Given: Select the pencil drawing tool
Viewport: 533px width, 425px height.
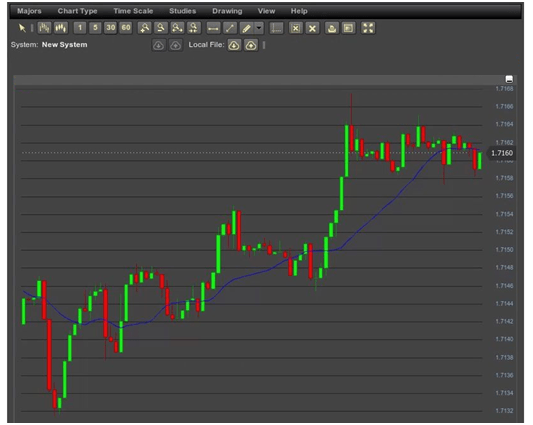Looking at the screenshot, I should pyautogui.click(x=246, y=28).
